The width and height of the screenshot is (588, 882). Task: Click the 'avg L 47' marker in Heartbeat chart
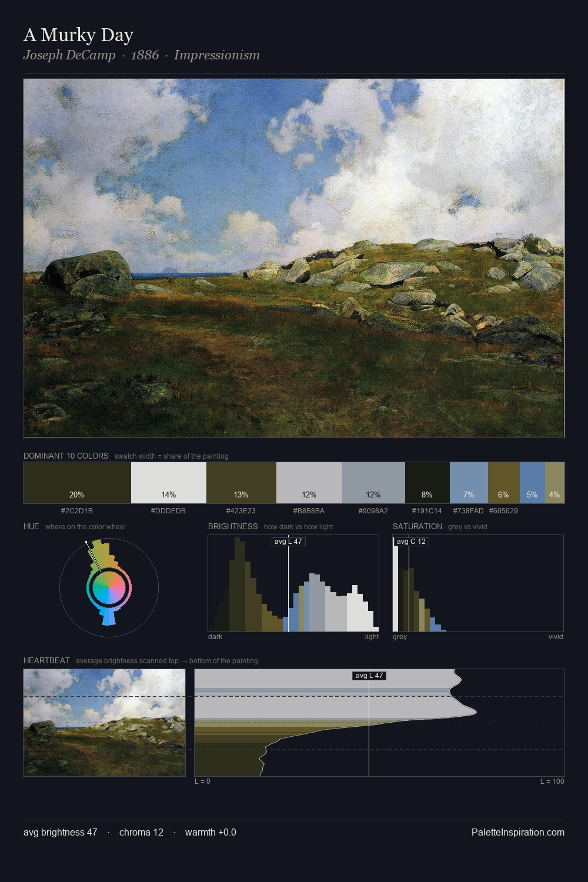369,676
